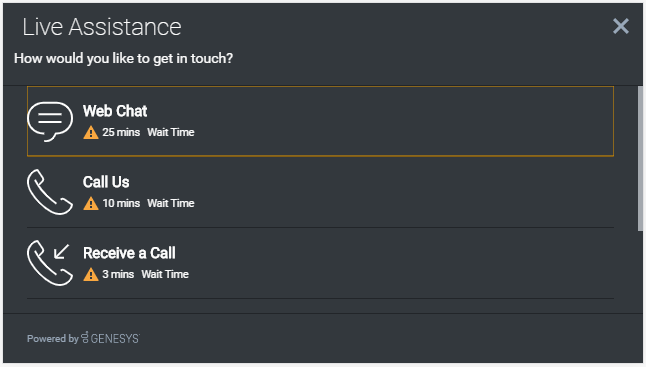Viewport: 646px width, 367px height.
Task: Click the warning triangle beside 25 mins
Action: coord(91,133)
